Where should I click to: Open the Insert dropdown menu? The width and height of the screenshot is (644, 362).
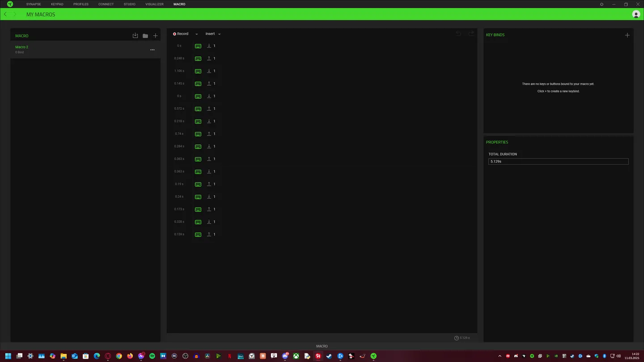(213, 34)
